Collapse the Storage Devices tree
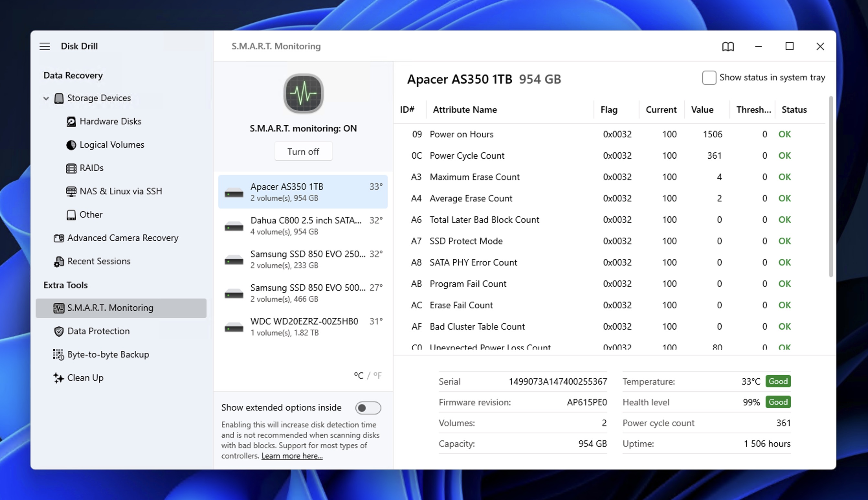Screen dimensions: 868x500 coord(46,98)
